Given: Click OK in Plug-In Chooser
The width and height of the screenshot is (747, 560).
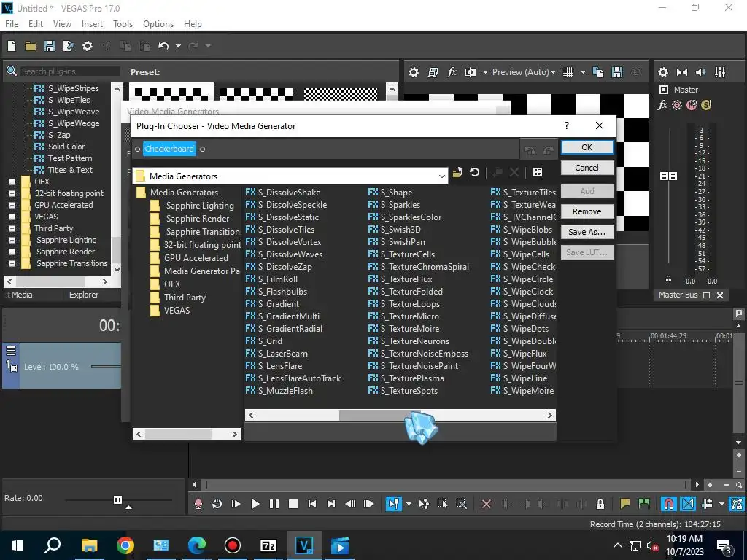Looking at the screenshot, I should [587, 147].
